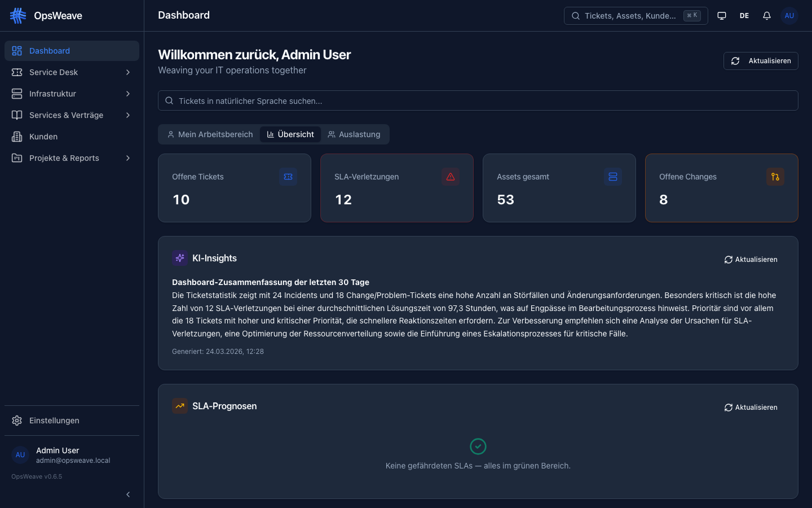Click the KI-Insights sparkle icon
This screenshot has height=508, width=812.
pyautogui.click(x=179, y=258)
